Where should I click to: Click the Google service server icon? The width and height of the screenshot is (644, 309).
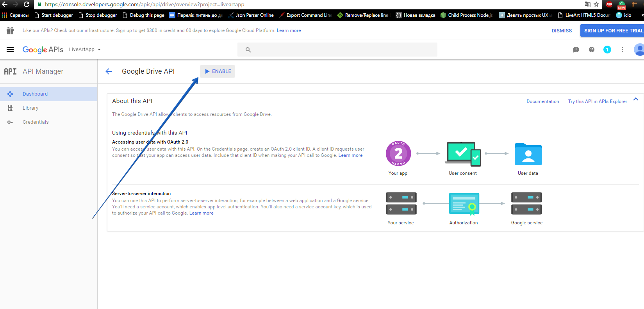pos(526,203)
